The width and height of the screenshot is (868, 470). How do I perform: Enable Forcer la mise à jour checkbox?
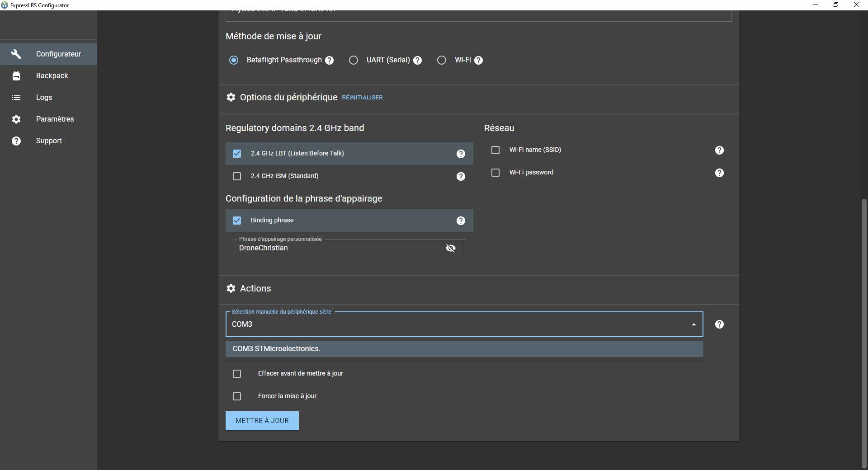(237, 396)
